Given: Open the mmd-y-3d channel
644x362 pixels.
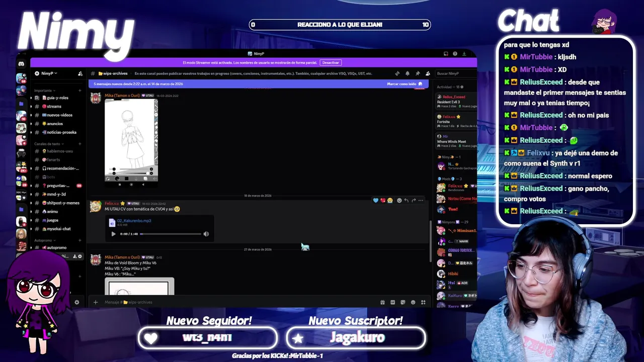Looking at the screenshot, I should tap(58, 194).
